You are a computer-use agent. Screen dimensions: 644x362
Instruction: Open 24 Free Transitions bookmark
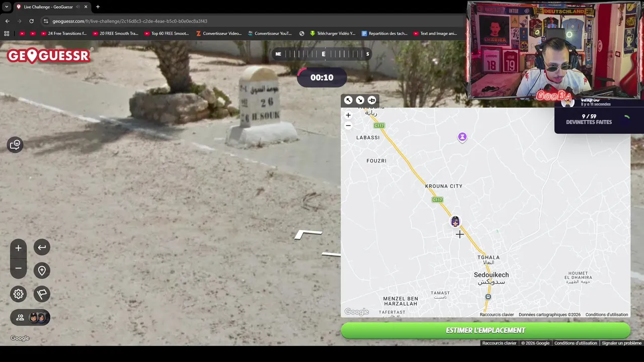pos(63,34)
